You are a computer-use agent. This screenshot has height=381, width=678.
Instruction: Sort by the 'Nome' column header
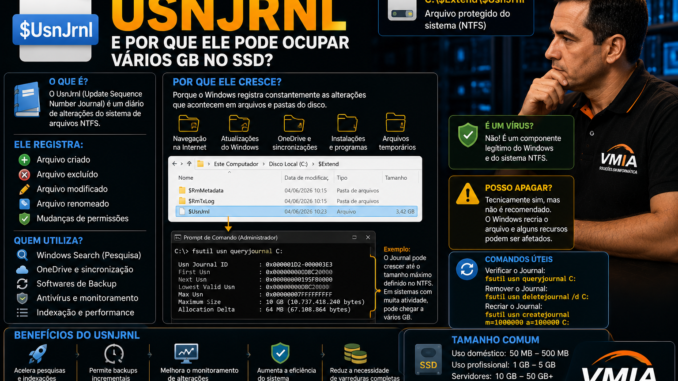coord(186,178)
